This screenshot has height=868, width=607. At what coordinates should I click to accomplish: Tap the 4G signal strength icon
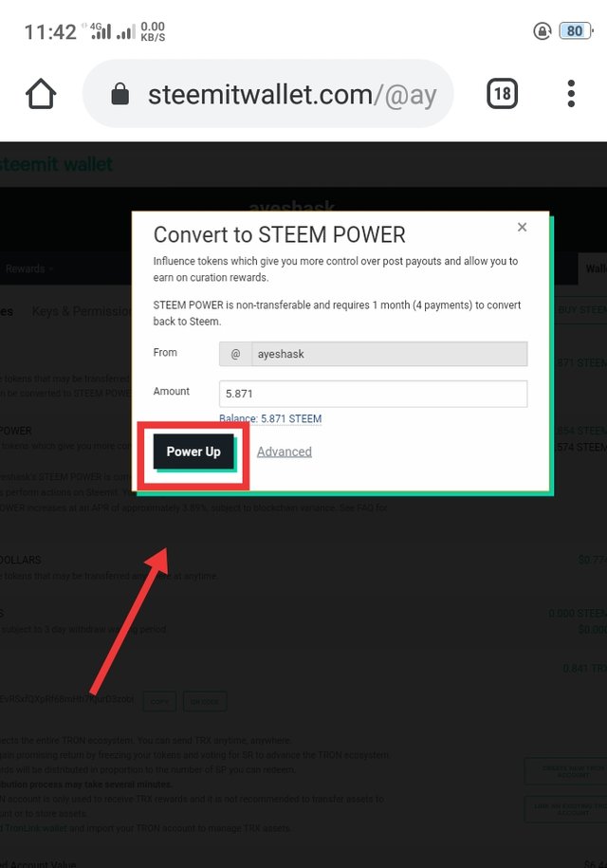click(101, 31)
